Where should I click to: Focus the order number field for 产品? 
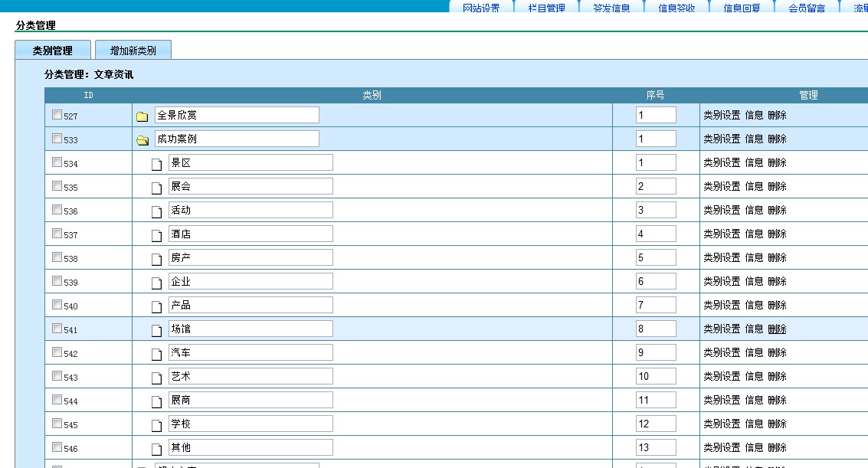656,305
